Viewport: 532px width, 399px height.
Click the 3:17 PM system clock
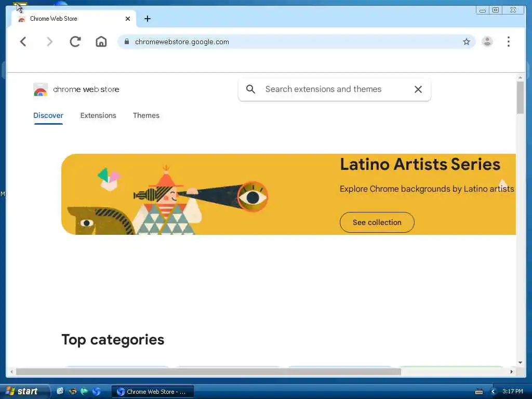(x=513, y=391)
